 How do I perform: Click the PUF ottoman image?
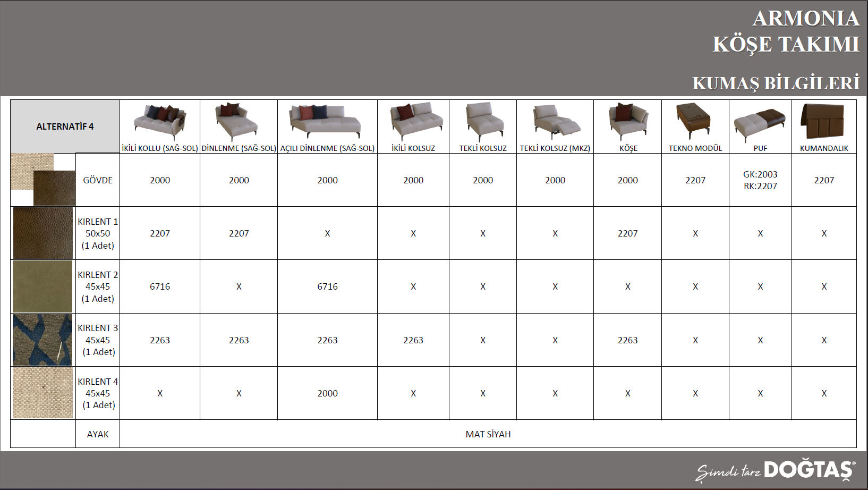760,124
